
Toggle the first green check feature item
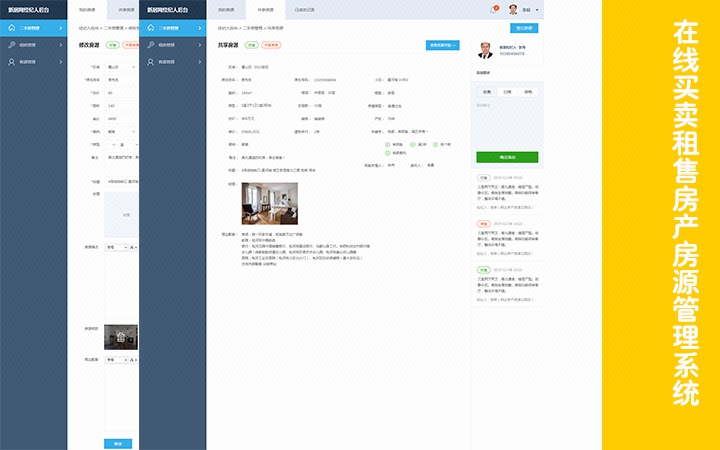pos(388,145)
